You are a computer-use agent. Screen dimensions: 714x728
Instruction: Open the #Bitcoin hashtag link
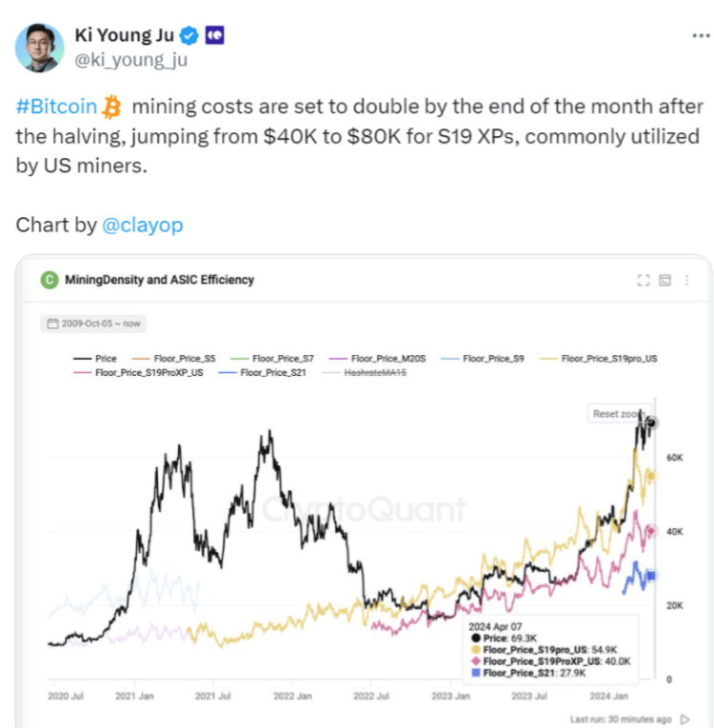[56, 107]
